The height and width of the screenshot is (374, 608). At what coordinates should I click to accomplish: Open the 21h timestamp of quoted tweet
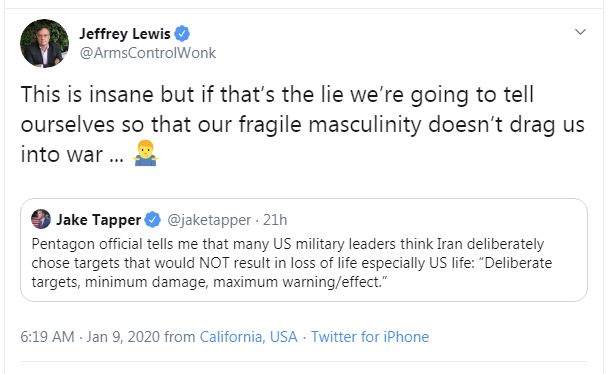[x=275, y=220]
